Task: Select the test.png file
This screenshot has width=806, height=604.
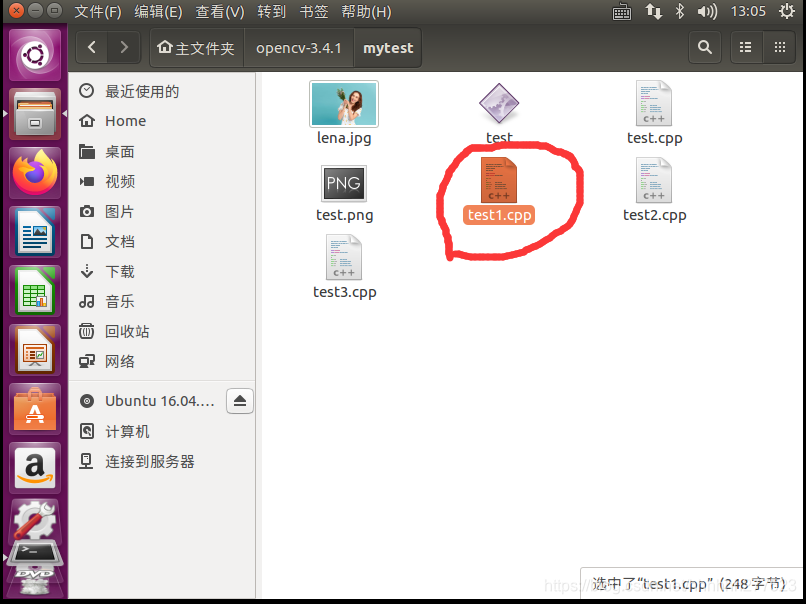Action: tap(344, 184)
